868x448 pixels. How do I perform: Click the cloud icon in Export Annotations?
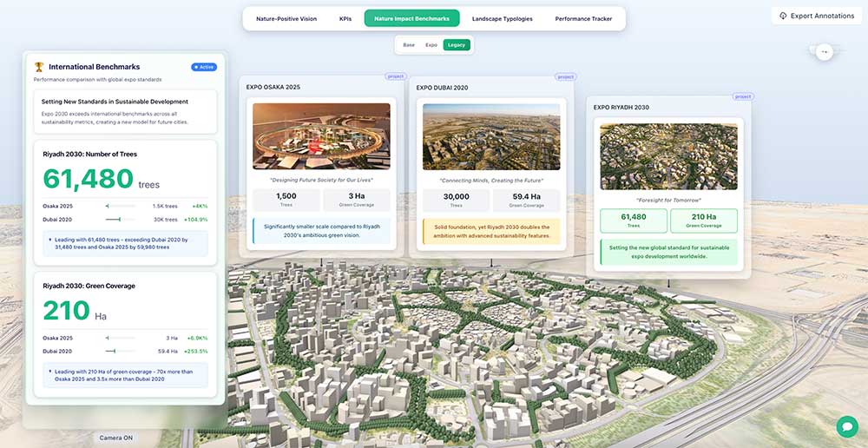(x=783, y=16)
